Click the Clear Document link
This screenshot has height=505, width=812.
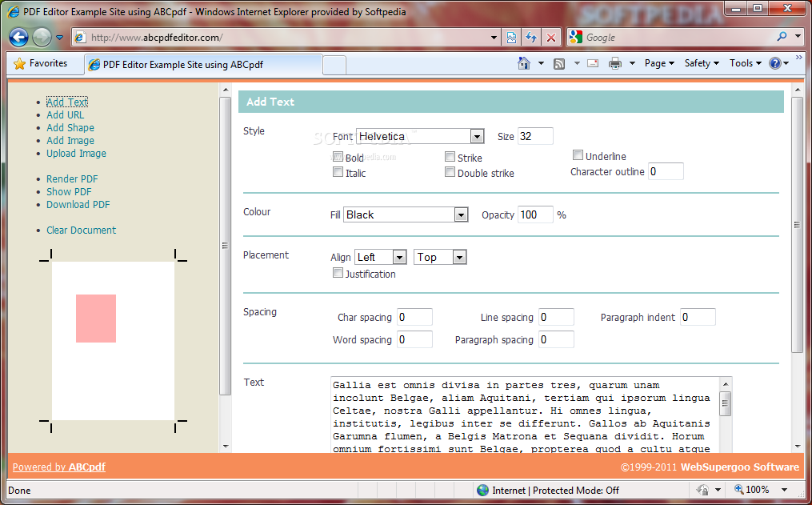tap(82, 230)
